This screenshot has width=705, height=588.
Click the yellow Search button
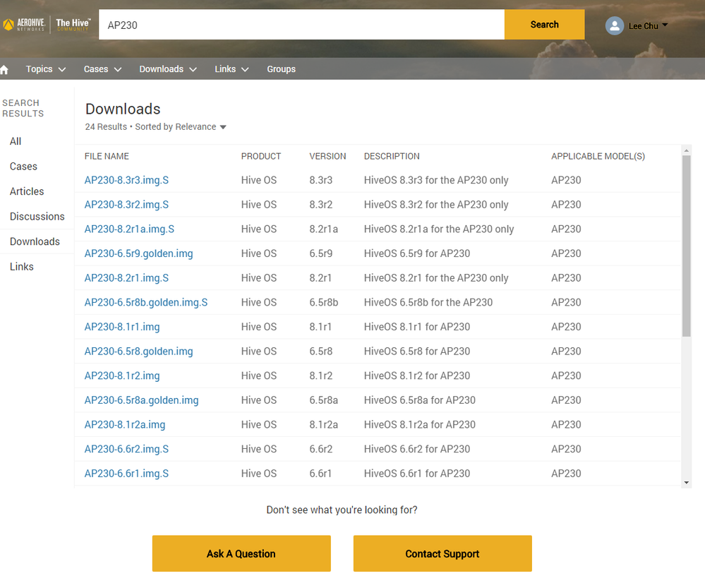click(545, 25)
